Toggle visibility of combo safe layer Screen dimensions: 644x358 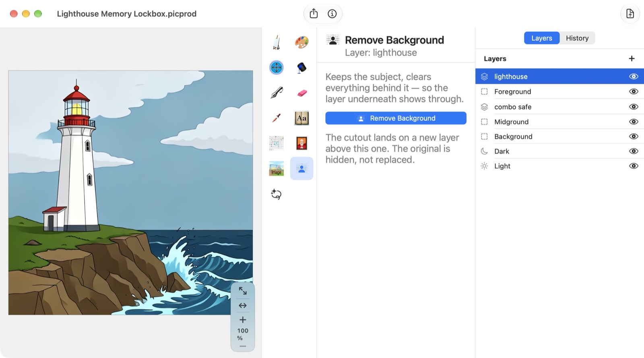[x=634, y=107]
